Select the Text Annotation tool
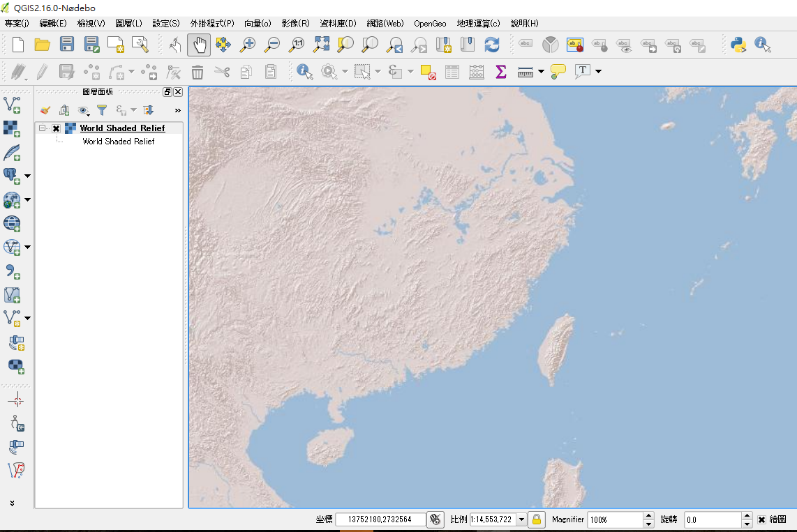Image resolution: width=797 pixels, height=532 pixels. click(583, 72)
